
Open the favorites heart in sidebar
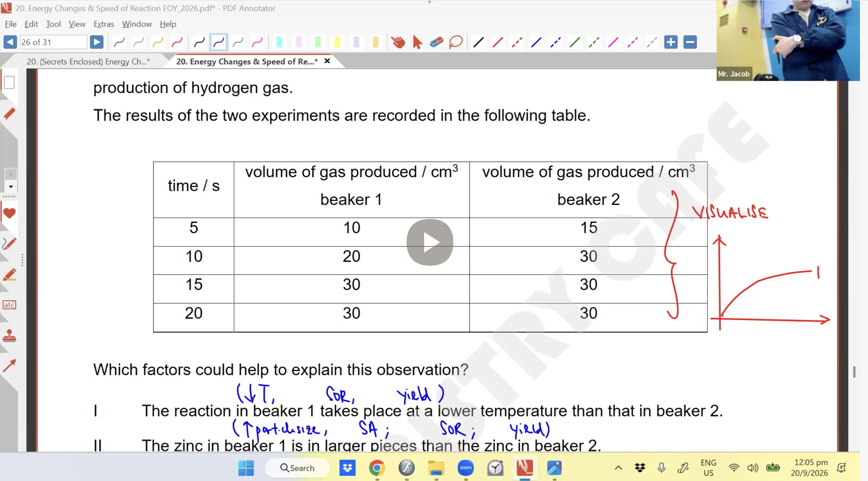(x=9, y=213)
